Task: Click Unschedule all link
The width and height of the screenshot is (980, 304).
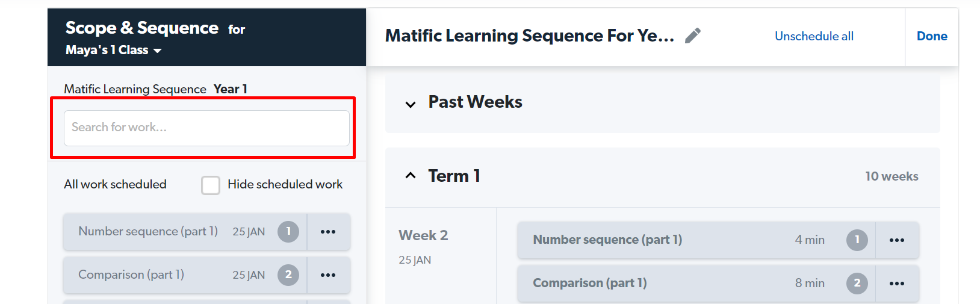Action: 814,36
